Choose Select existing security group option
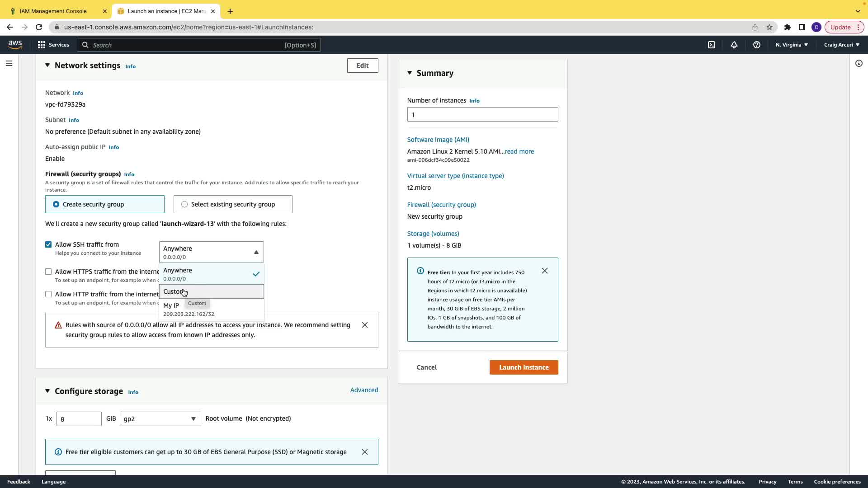This screenshot has width=868, height=488. (184, 204)
